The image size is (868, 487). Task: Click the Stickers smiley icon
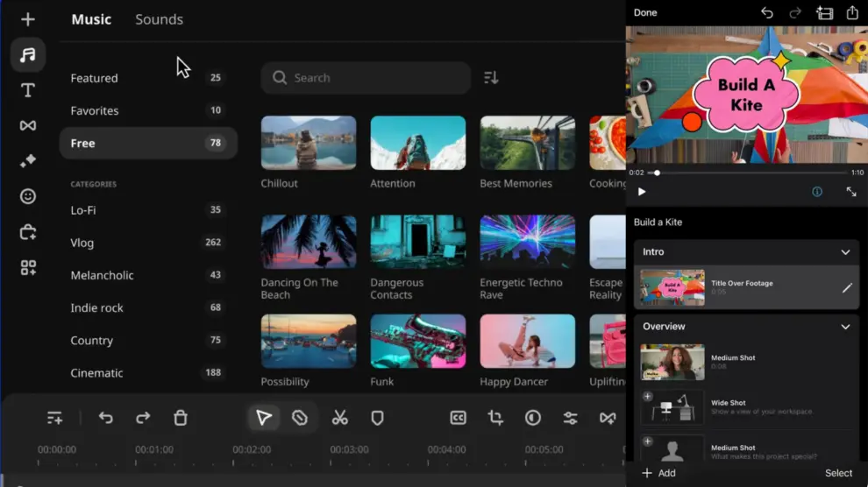(28, 196)
